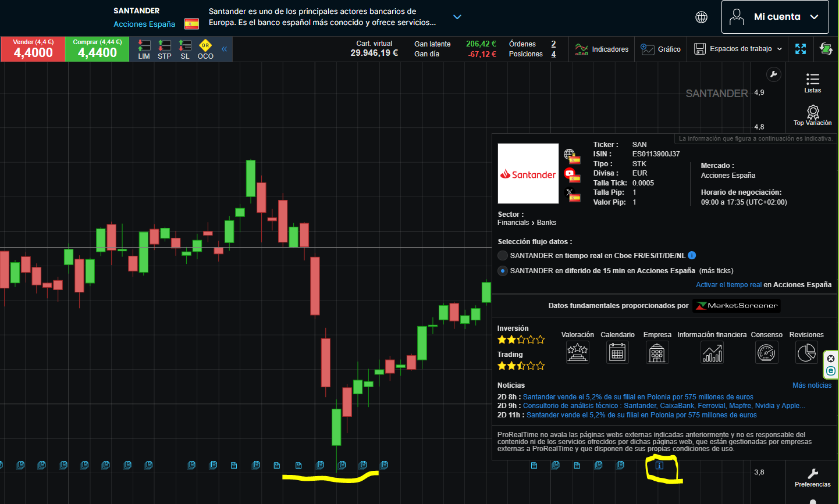Click Acciones España market link

144,24
